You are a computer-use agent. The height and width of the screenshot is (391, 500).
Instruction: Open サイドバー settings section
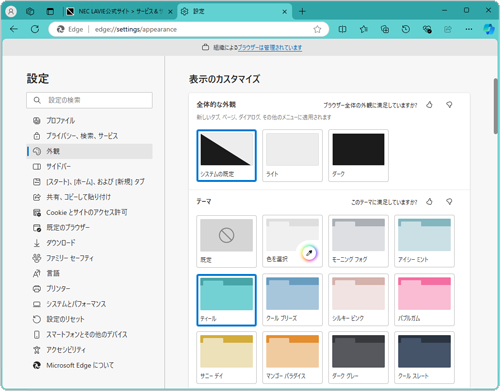pos(89,166)
